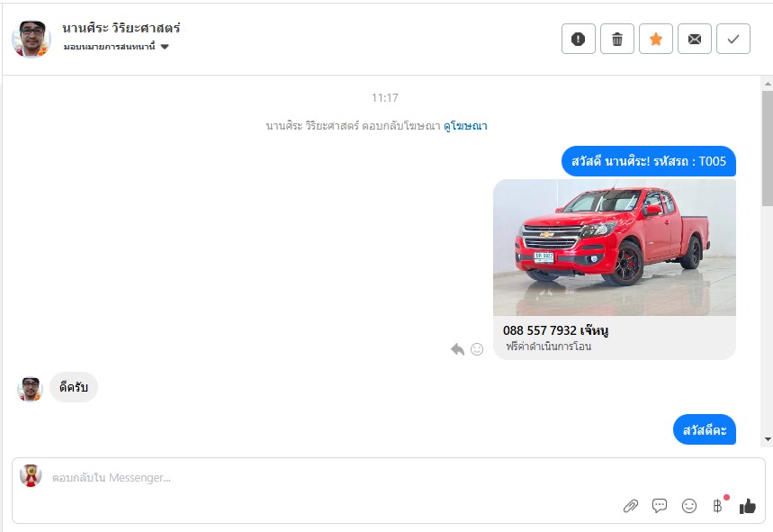
Task: Click scrollbar up arrow in chat
Action: (x=768, y=84)
